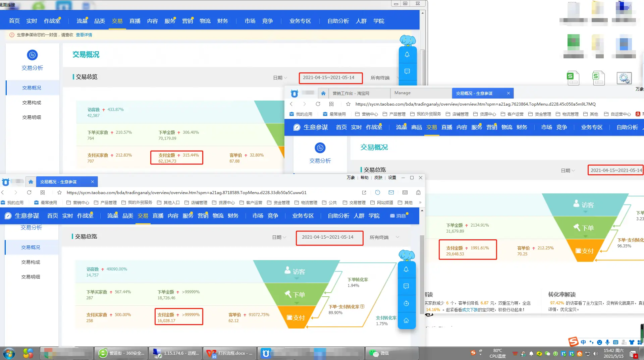
Task: Click the home icon in the front window tab bar
Action: point(31,182)
